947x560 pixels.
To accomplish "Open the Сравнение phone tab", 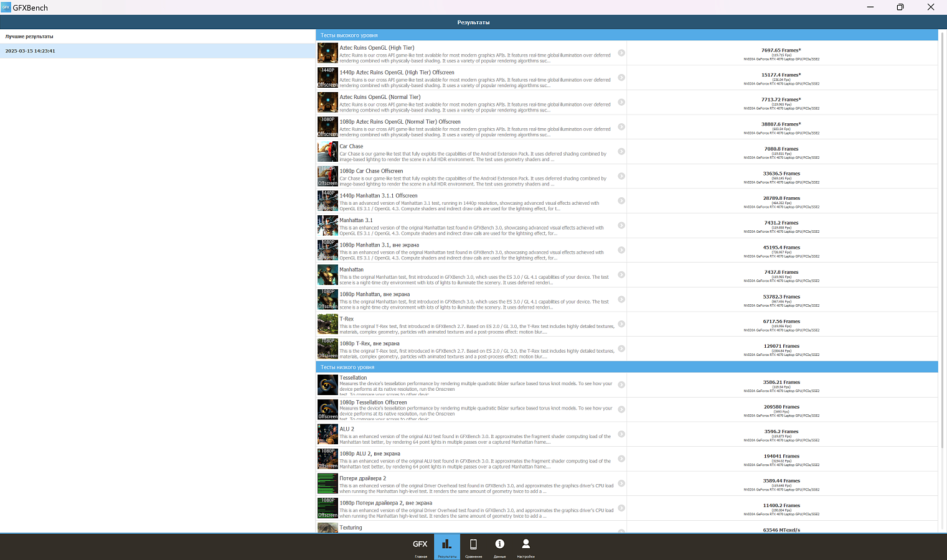I will pos(473,547).
